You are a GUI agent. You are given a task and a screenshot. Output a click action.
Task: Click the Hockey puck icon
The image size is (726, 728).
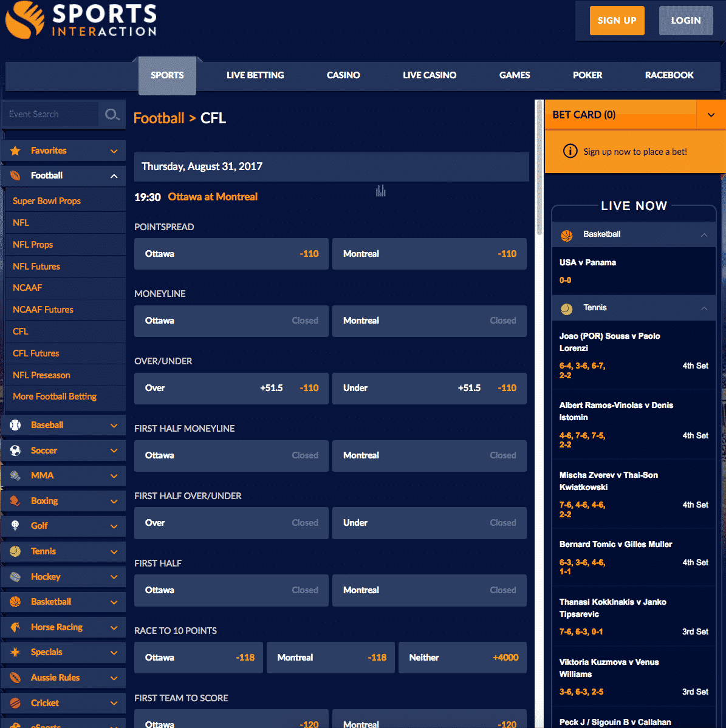[x=15, y=577]
